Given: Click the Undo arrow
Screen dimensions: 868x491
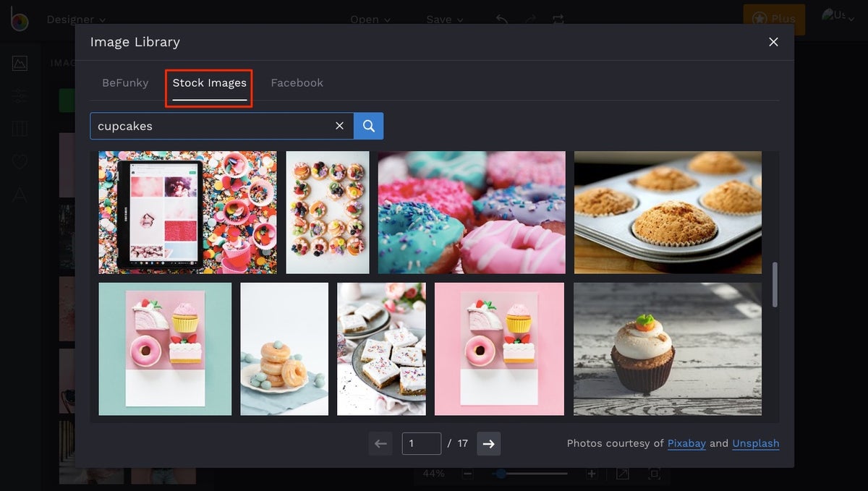Looking at the screenshot, I should (501, 20).
